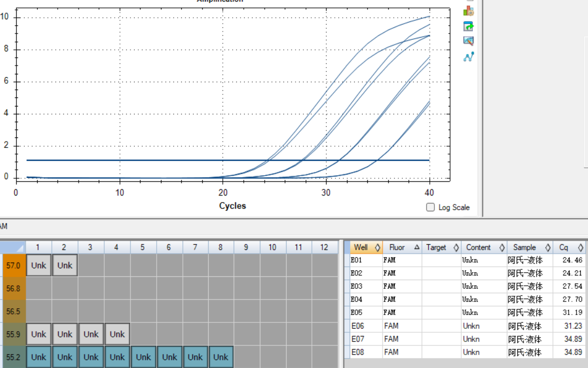Select plate column 10 header
The image size is (588, 368).
[x=273, y=247]
